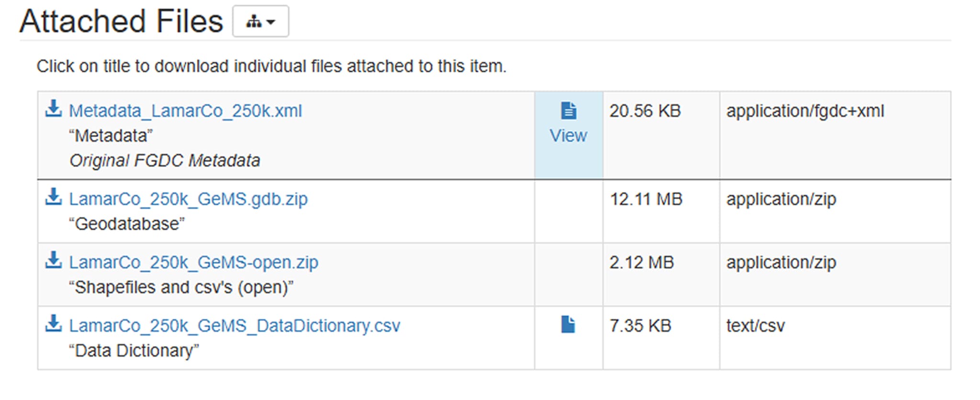Image resolution: width=980 pixels, height=400 pixels.
Task: Open the Attached Files hierarchy dropdown
Action: [260, 21]
